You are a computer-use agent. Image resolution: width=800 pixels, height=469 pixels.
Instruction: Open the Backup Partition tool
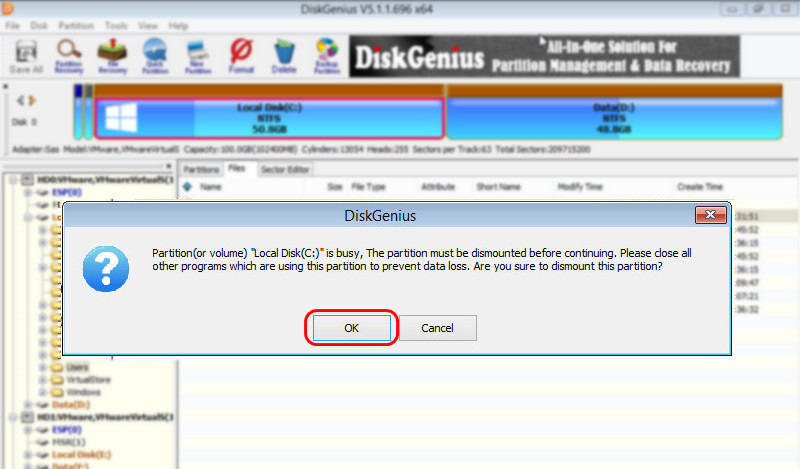coord(327,57)
